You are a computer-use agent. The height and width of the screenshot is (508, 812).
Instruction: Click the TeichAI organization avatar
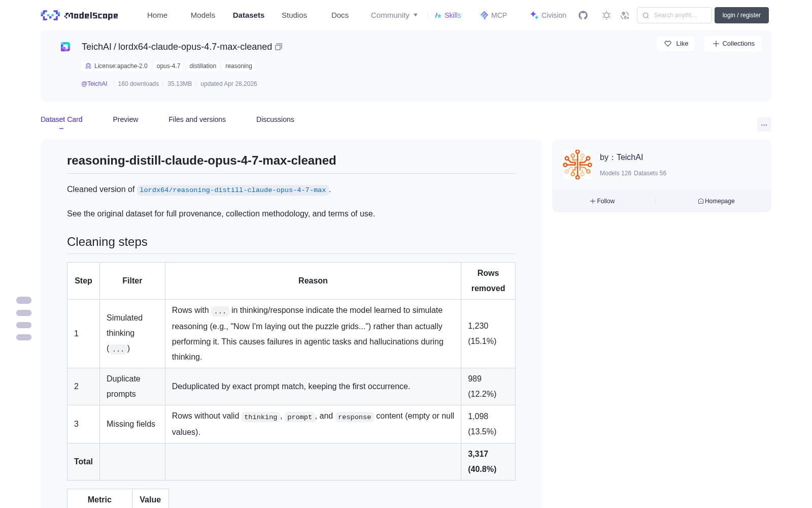(x=578, y=165)
